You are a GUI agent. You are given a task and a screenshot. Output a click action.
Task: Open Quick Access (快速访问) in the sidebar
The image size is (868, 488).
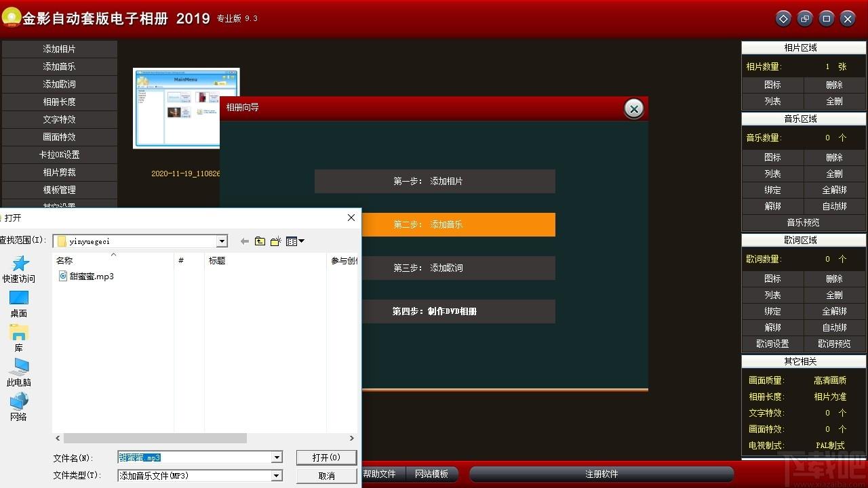click(19, 269)
